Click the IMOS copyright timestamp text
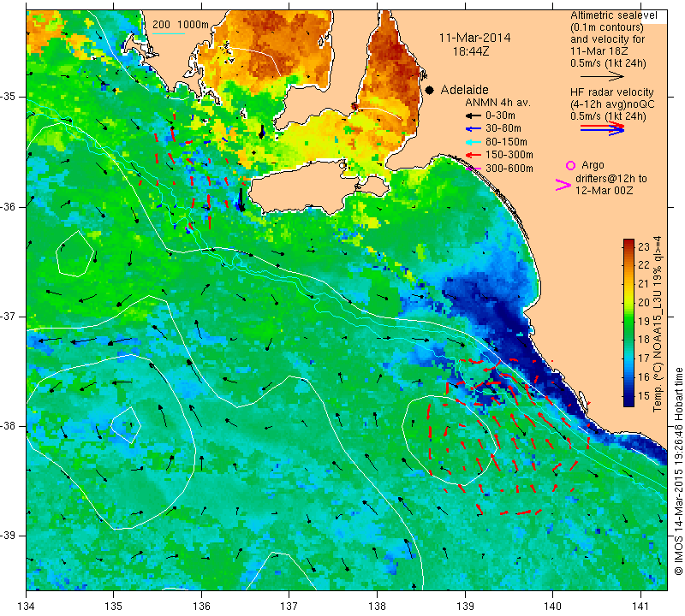Image resolution: width=685 pixels, height=616 pixels. [678, 471]
